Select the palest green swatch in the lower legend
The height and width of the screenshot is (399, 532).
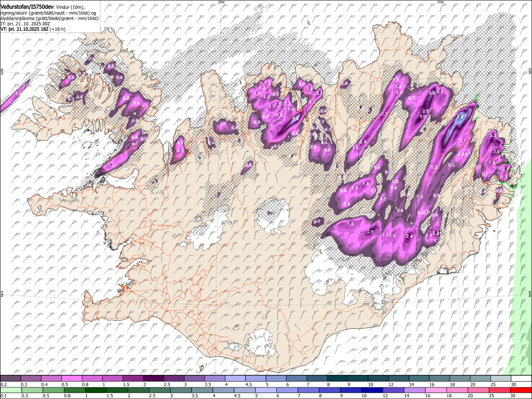[x=11, y=390]
